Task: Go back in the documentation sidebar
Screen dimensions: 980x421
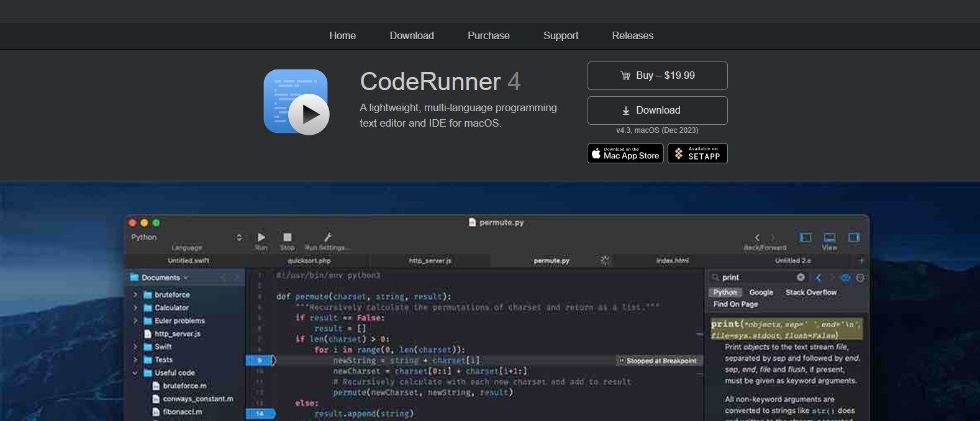Action: click(819, 278)
